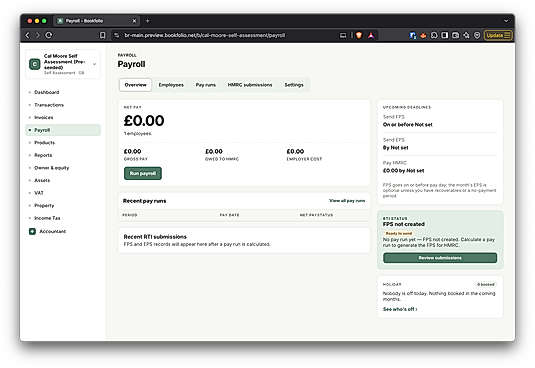
Task: Bookmark this page with bookmark icon
Action: (x=102, y=35)
